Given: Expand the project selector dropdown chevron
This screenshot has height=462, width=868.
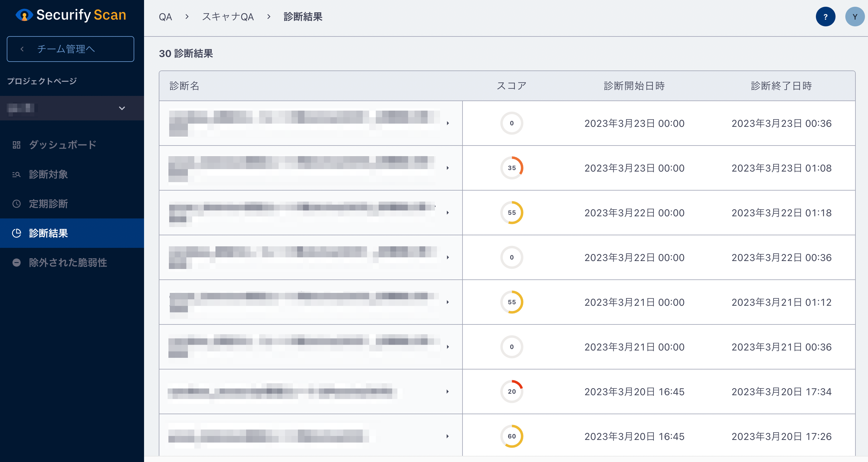Looking at the screenshot, I should coord(122,108).
